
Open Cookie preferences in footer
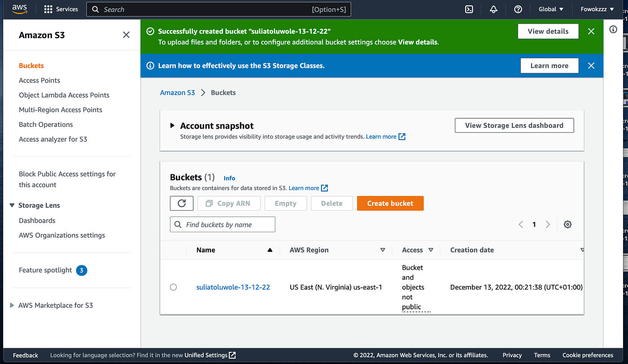(588, 355)
